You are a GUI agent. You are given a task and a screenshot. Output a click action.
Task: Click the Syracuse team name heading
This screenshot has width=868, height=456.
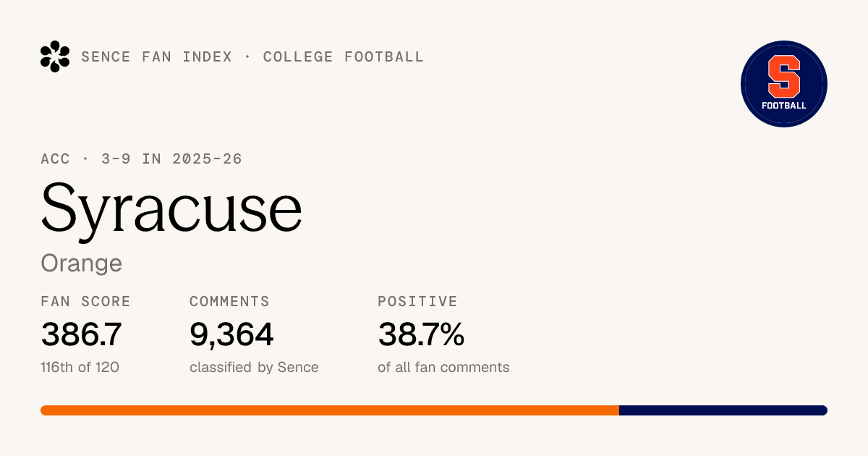[x=171, y=208]
